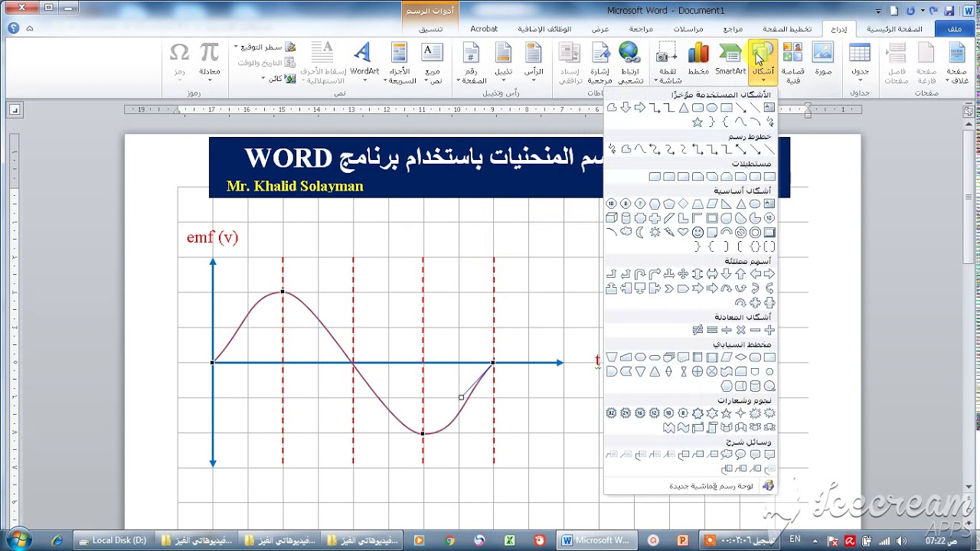Expand the Table (جدول) dropdown
The width and height of the screenshot is (980, 551).
(860, 61)
